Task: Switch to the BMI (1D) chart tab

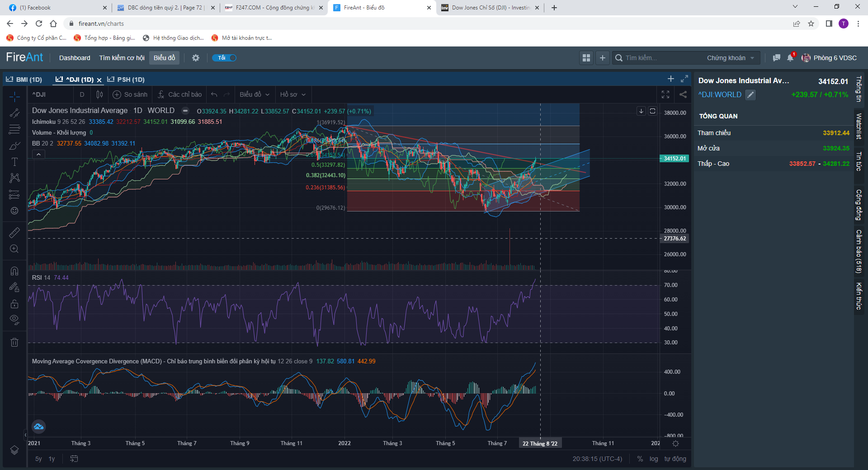Action: 24,80
